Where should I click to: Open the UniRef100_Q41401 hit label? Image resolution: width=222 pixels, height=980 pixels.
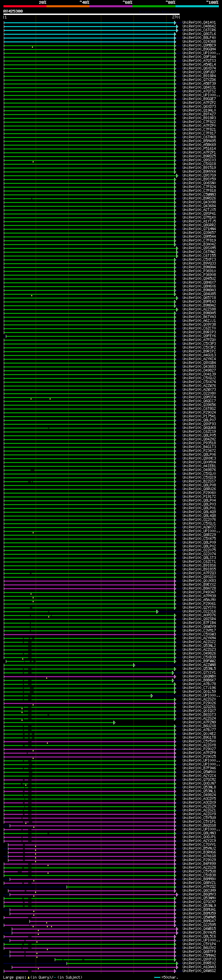[x=199, y=23]
